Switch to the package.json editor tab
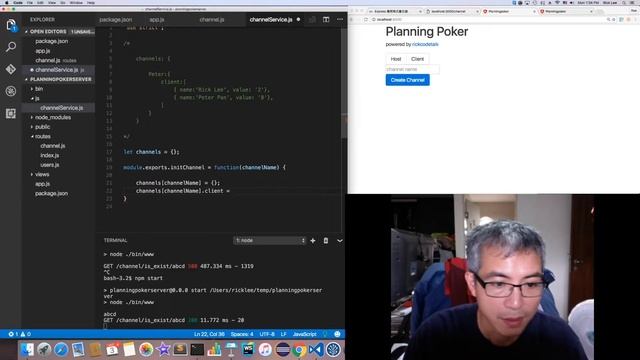The height and width of the screenshot is (360, 640). click(116, 19)
